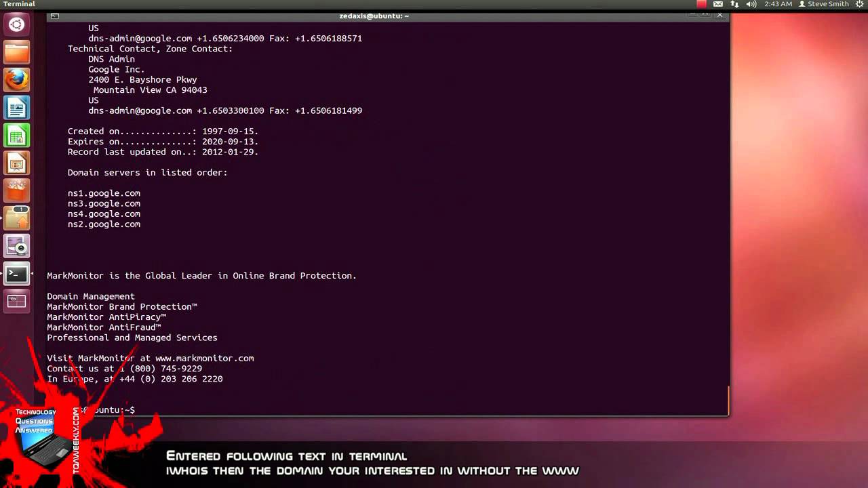Click 'MarkMonitor AntiFraud' line

point(104,327)
